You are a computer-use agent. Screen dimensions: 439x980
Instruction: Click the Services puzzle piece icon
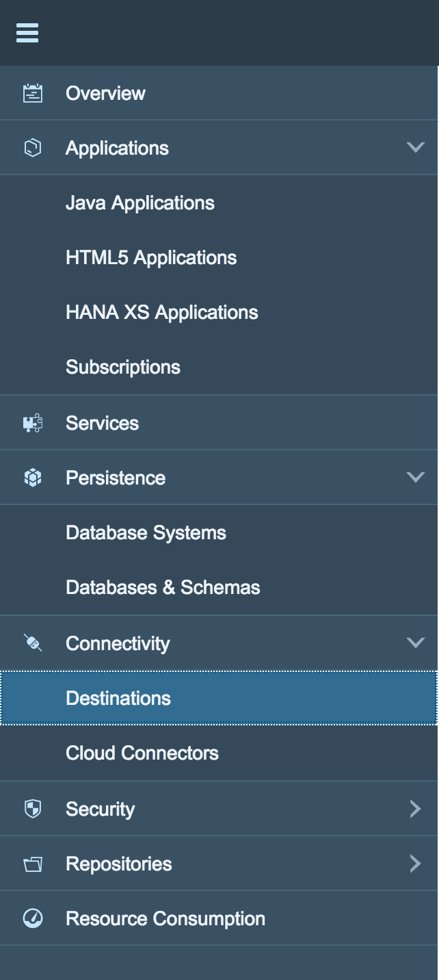coord(33,423)
